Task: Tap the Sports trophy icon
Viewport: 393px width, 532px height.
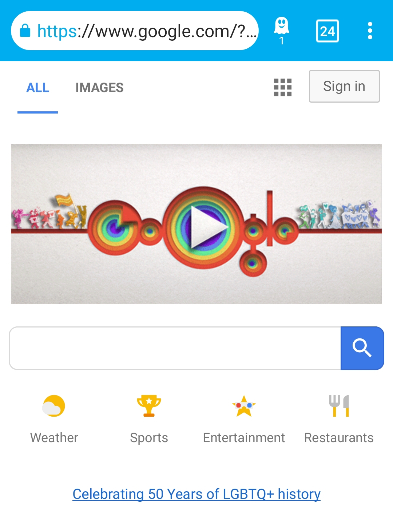Action: 149,406
